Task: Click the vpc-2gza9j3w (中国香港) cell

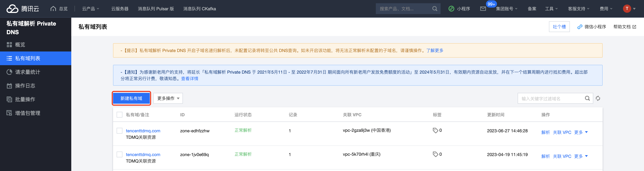Action: click(x=367, y=130)
